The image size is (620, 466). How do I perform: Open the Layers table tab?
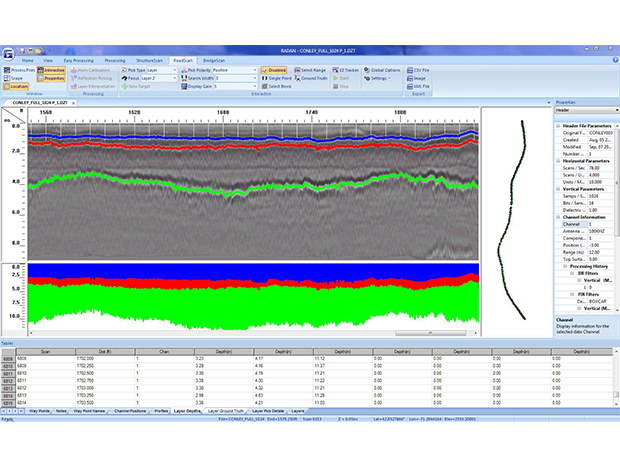297,411
